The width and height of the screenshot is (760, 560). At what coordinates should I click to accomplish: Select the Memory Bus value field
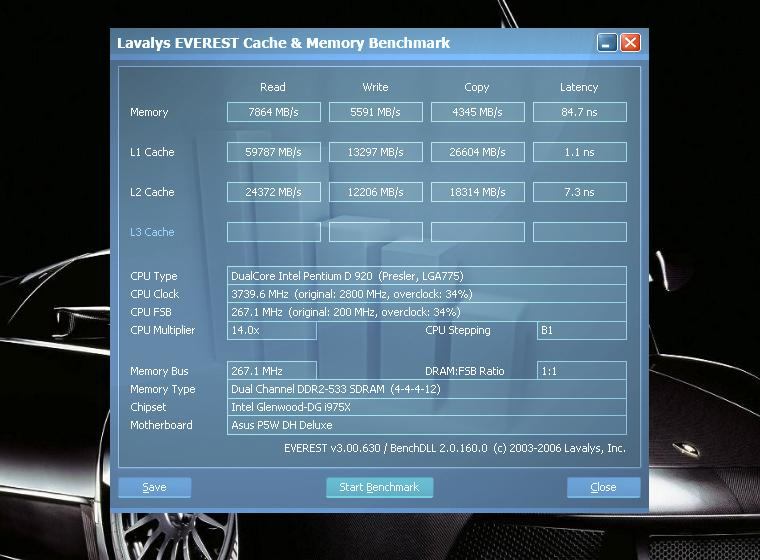click(x=271, y=371)
